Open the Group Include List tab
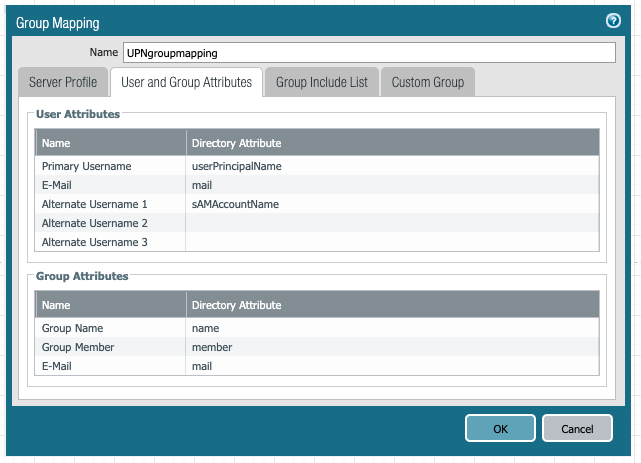 [320, 82]
